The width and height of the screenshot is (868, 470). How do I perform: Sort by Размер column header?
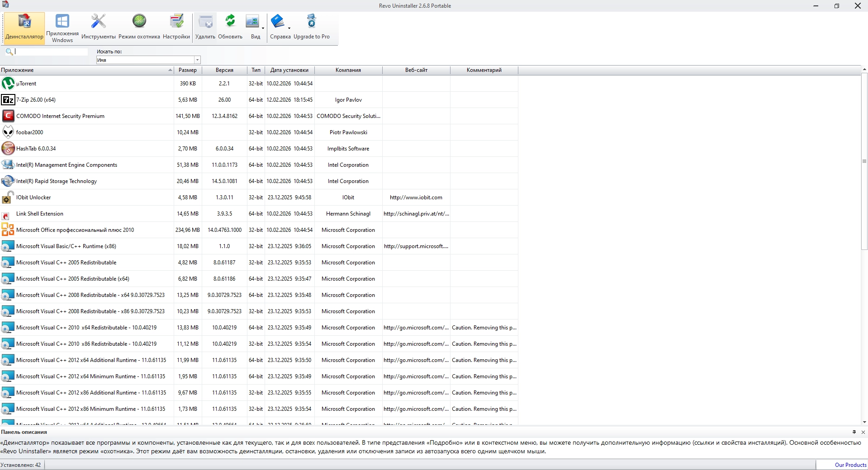[188, 70]
